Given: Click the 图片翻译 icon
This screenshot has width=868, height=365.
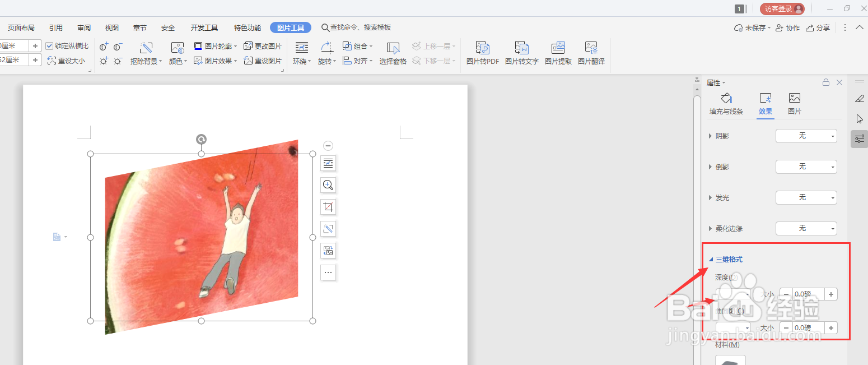Looking at the screenshot, I should 591,53.
